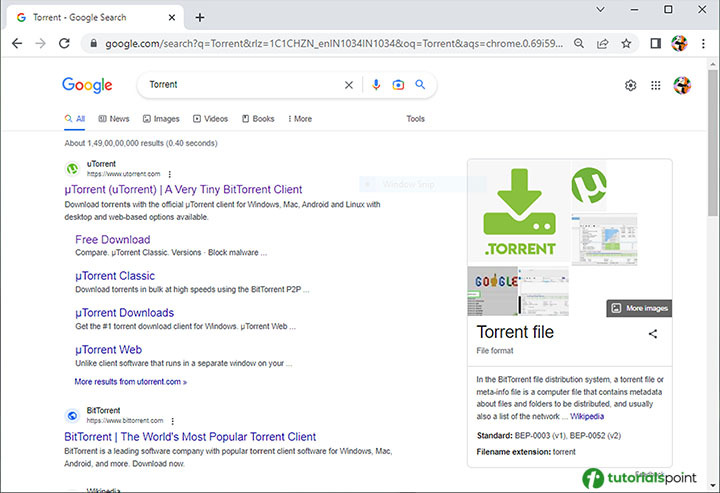
Task: Open µTorrent A Very Tiny BitTorrent Client
Action: (x=183, y=190)
